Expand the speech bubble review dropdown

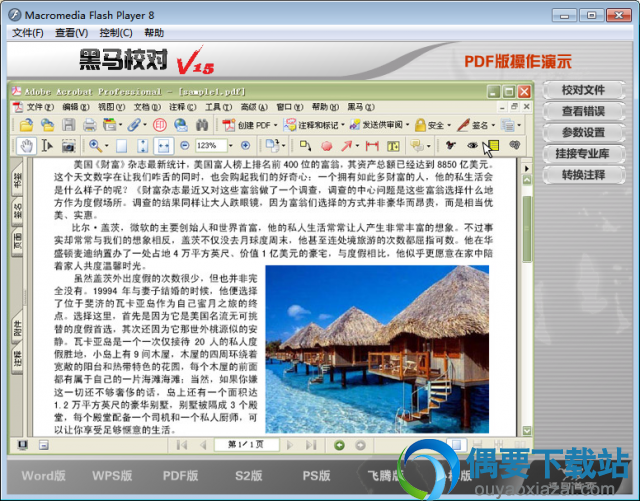point(429,146)
